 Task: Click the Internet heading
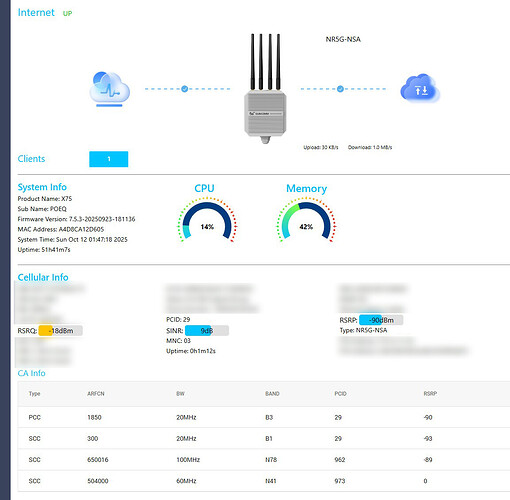click(36, 12)
